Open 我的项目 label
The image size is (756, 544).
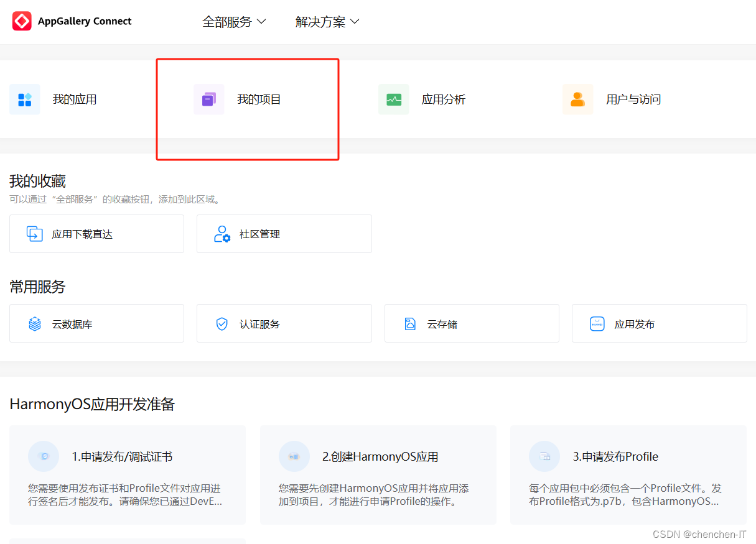259,99
